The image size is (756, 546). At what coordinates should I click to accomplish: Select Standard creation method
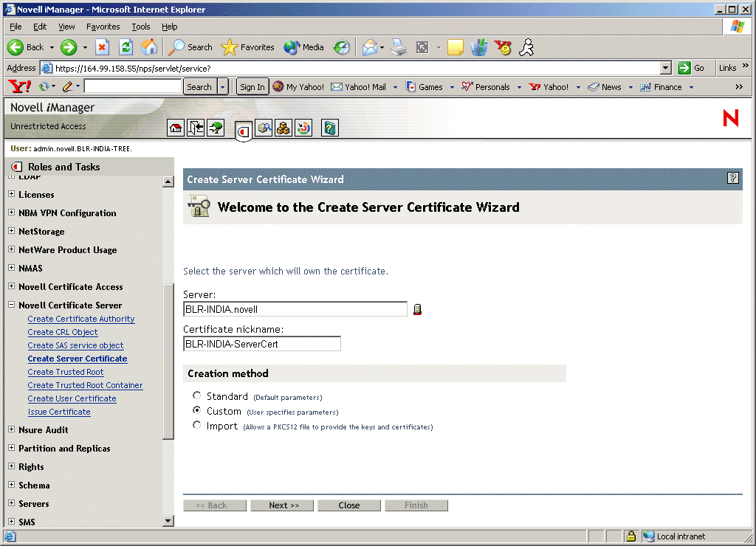(x=196, y=395)
